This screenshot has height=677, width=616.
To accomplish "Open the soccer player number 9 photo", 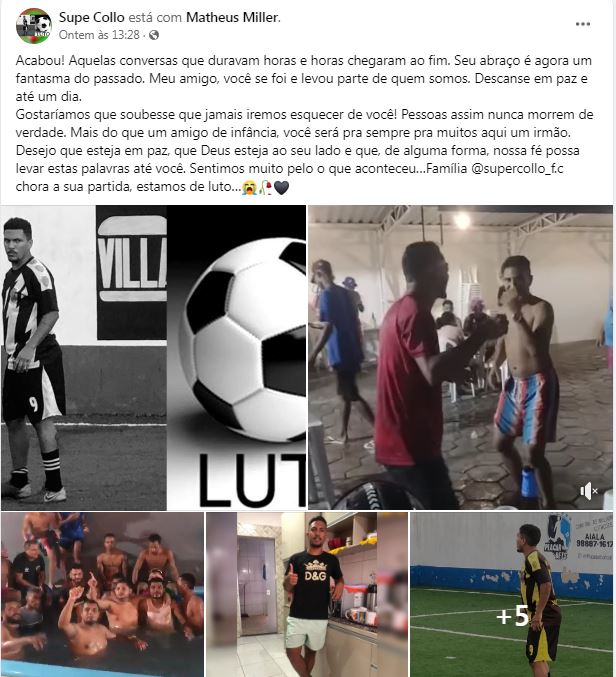I will pyautogui.click(x=83, y=358).
